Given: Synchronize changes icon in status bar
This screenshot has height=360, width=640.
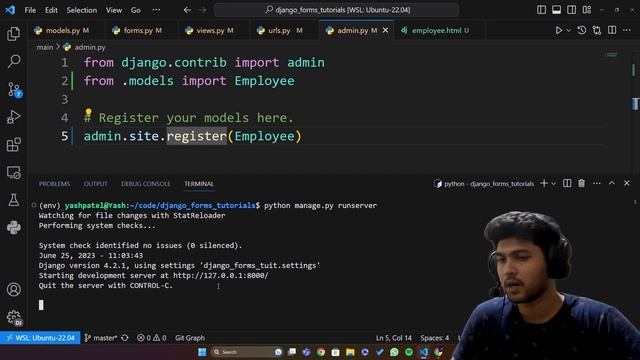Looking at the screenshot, I should [x=125, y=338].
